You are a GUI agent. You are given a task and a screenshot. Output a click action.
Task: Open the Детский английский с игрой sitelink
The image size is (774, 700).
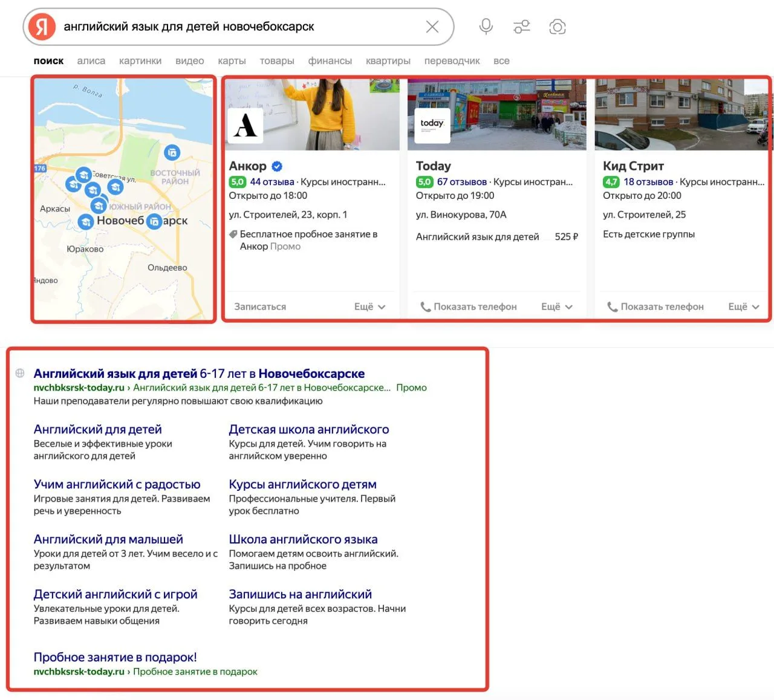115,594
